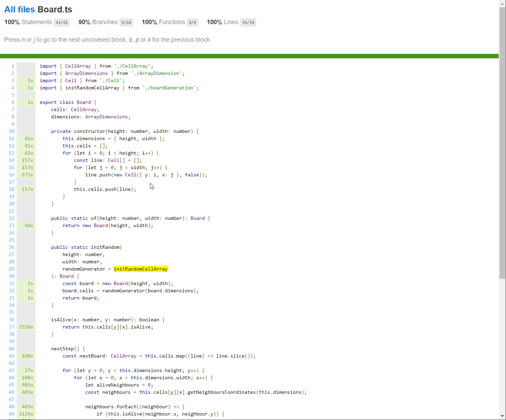Click scrollbar down arrow button
Viewport: 506px width, 420px height.
pos(503,416)
